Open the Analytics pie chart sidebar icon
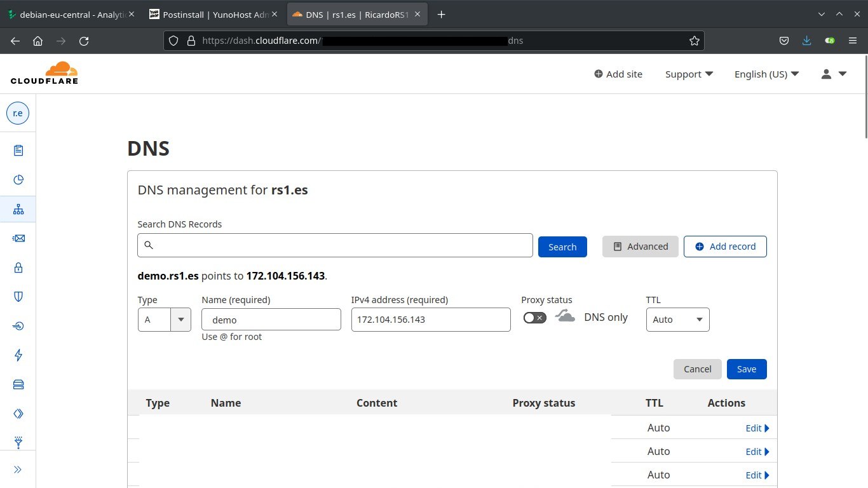 18,180
